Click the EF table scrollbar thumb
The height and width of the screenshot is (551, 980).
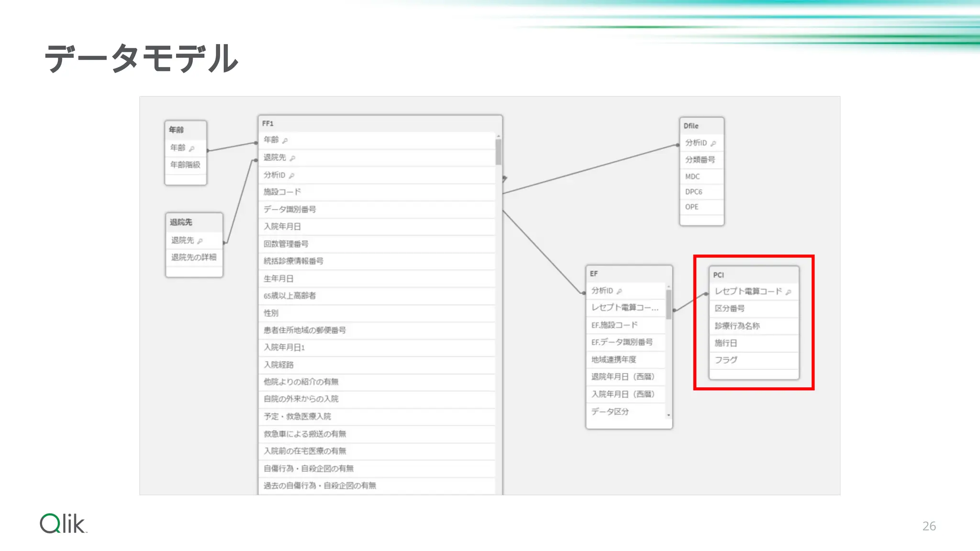(x=668, y=304)
